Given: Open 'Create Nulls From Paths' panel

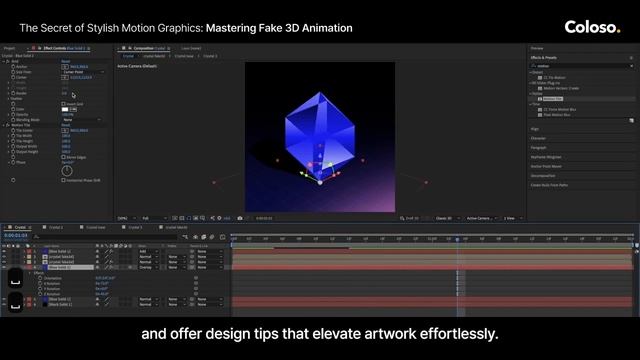Looking at the screenshot, I should point(549,185).
